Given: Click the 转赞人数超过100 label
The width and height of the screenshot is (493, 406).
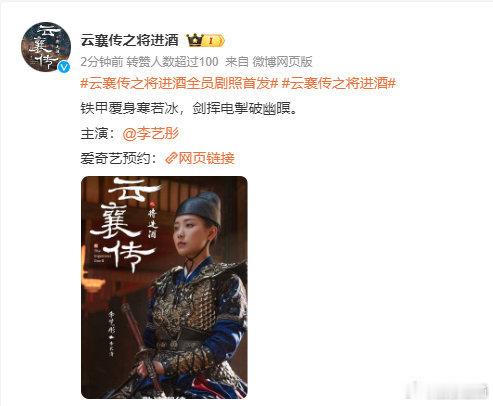Looking at the screenshot, I should [172, 62].
